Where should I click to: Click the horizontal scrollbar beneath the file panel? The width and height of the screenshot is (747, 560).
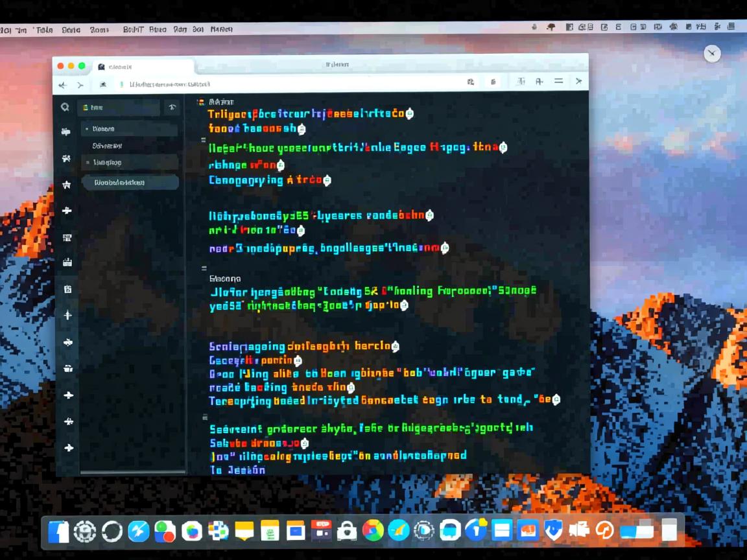point(130,472)
